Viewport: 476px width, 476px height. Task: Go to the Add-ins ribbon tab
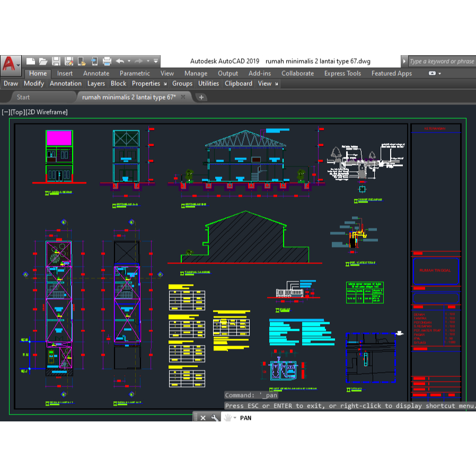260,74
